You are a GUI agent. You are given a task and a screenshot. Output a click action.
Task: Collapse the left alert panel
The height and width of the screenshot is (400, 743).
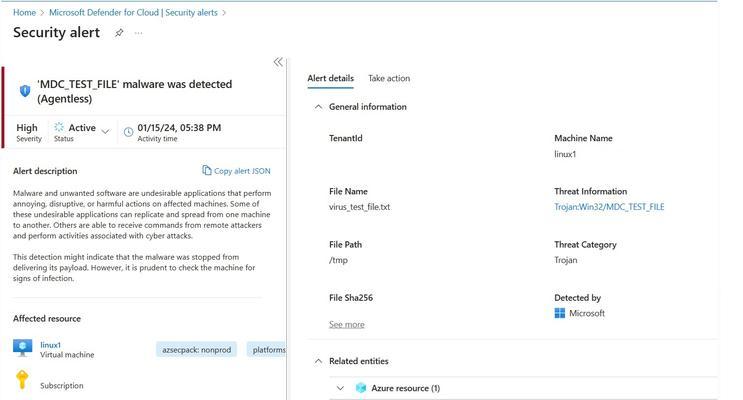(278, 62)
